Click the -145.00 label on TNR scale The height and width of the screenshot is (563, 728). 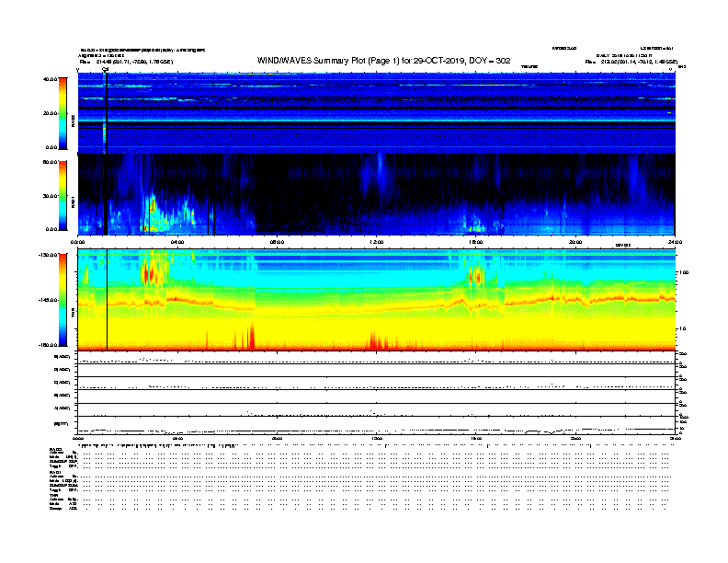click(x=49, y=300)
